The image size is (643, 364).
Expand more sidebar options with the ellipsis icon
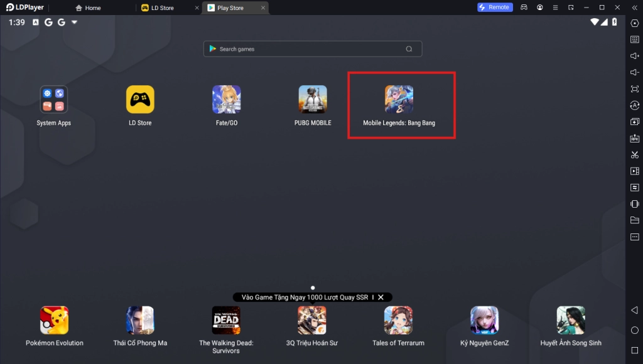tap(634, 236)
